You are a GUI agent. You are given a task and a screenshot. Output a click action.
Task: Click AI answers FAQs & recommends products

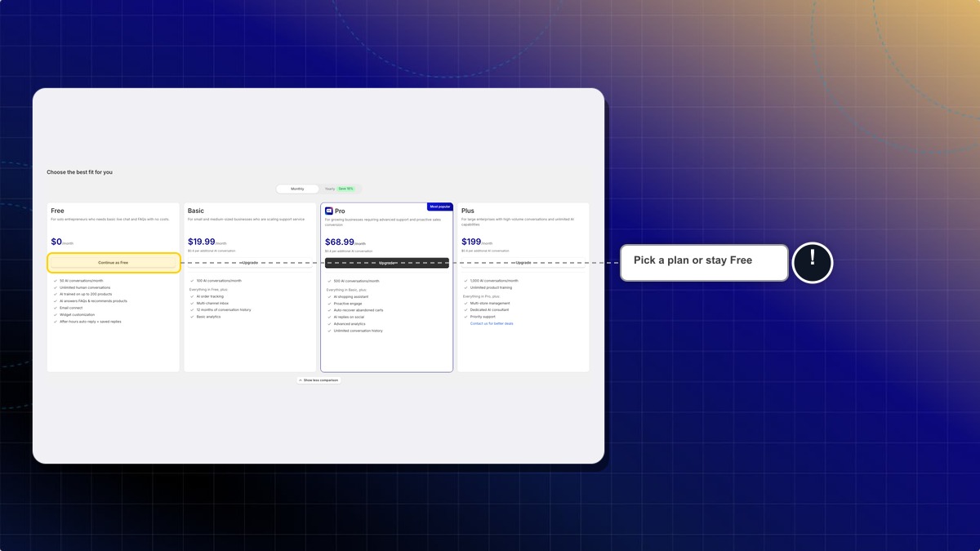point(93,301)
